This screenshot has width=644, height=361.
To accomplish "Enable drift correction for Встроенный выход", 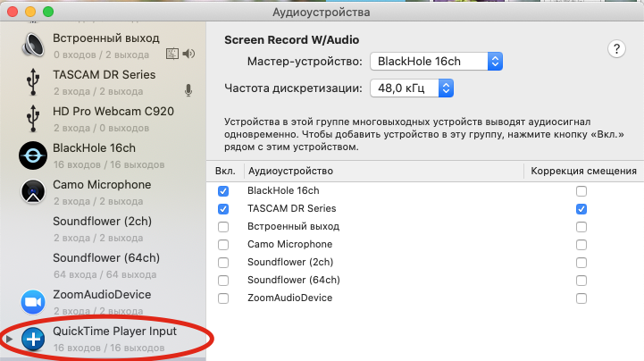I will tap(581, 227).
